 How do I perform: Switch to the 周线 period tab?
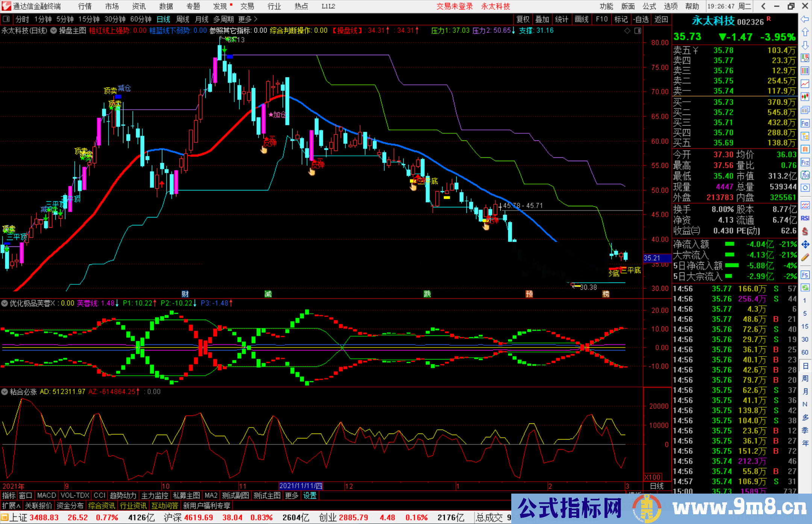click(183, 19)
